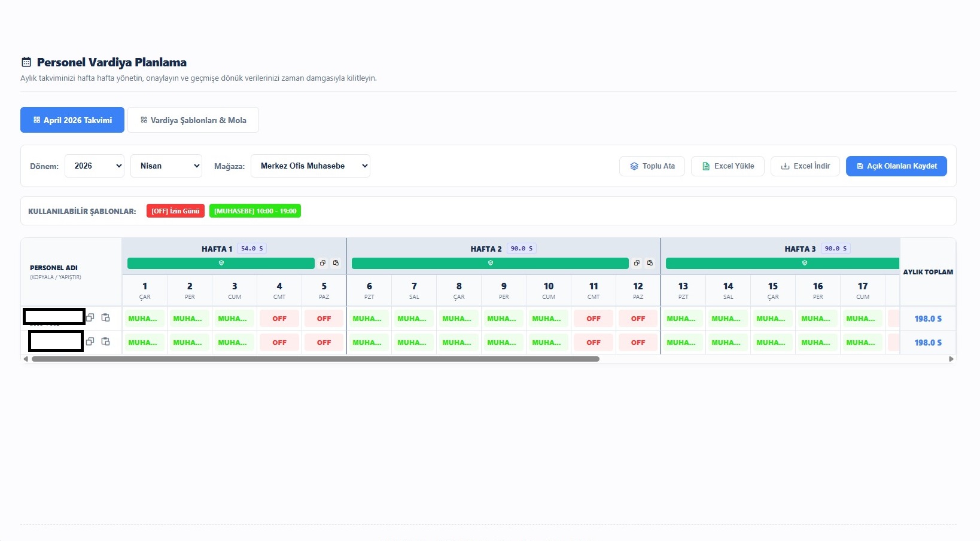
Task: Copy Hafta 2 schedule with copy icon
Action: (637, 263)
